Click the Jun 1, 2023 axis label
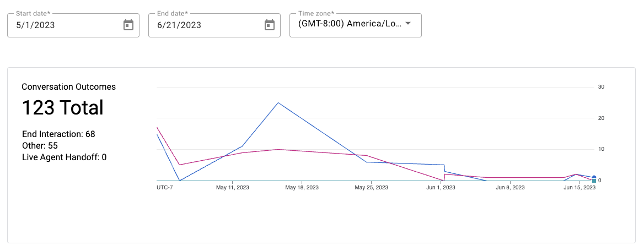 [441, 188]
